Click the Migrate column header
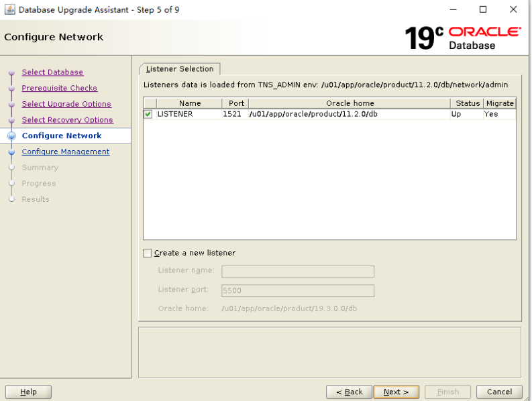This screenshot has height=401, width=532. tap(499, 103)
